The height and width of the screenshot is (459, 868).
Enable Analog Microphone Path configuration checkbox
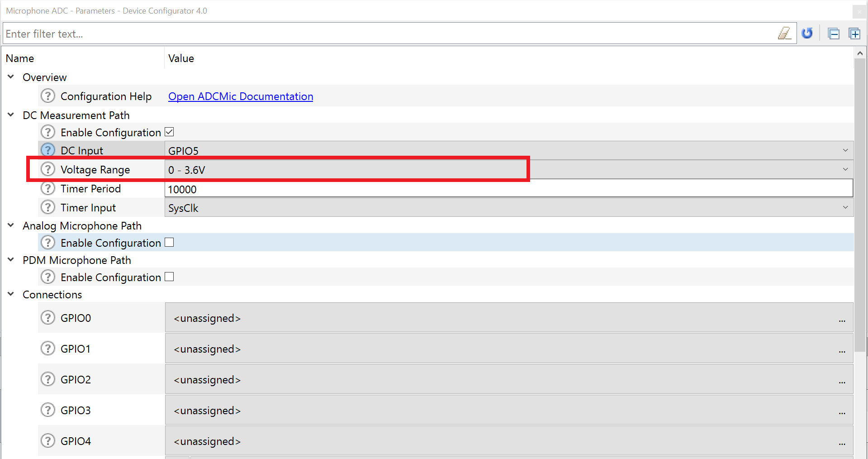pyautogui.click(x=169, y=243)
